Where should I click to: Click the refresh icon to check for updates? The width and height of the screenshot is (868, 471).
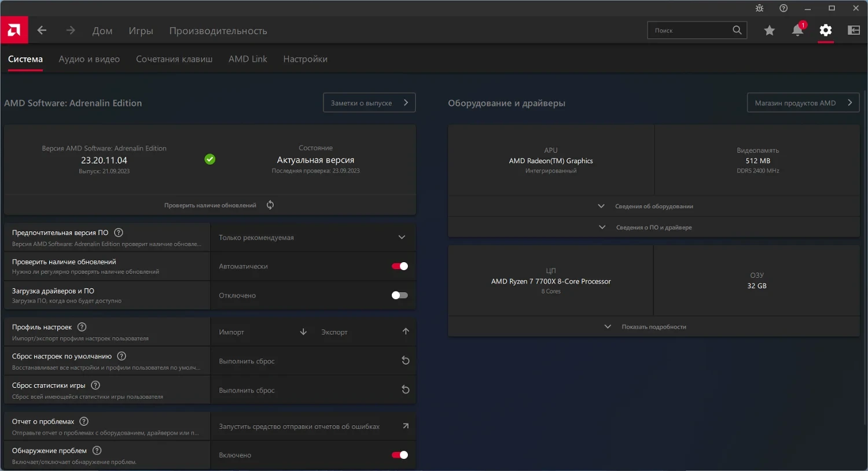pos(270,205)
